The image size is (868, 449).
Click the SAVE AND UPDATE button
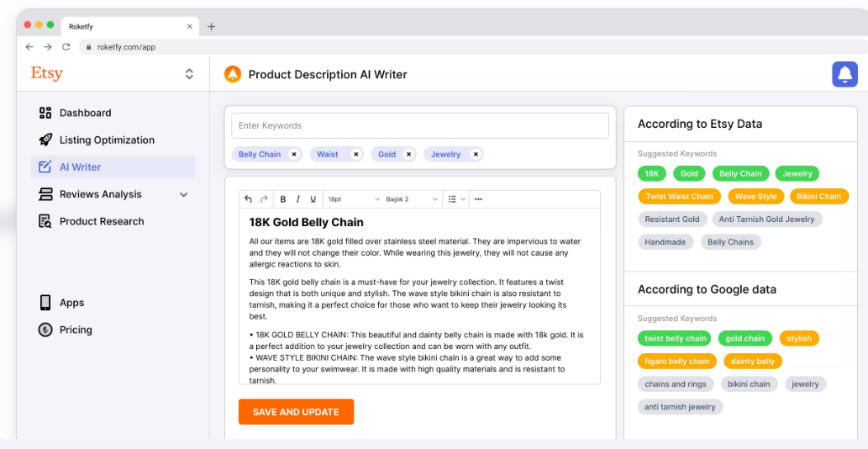coord(296,412)
